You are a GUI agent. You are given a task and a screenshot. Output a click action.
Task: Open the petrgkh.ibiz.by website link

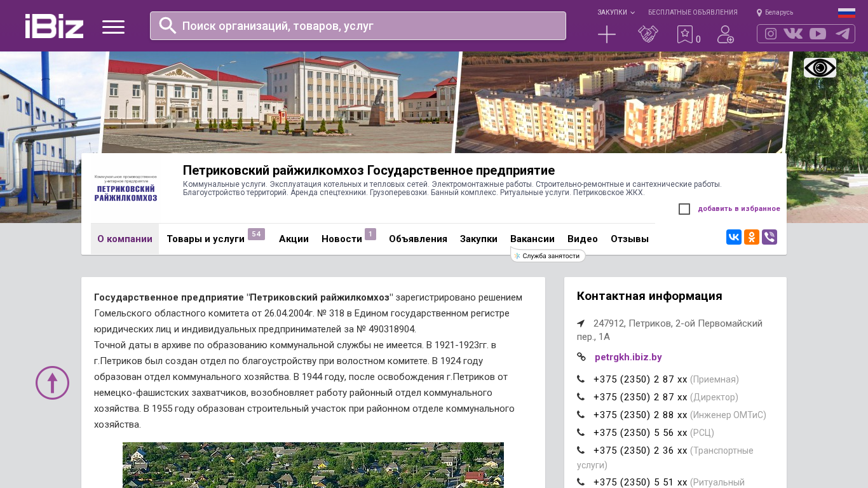click(x=628, y=357)
